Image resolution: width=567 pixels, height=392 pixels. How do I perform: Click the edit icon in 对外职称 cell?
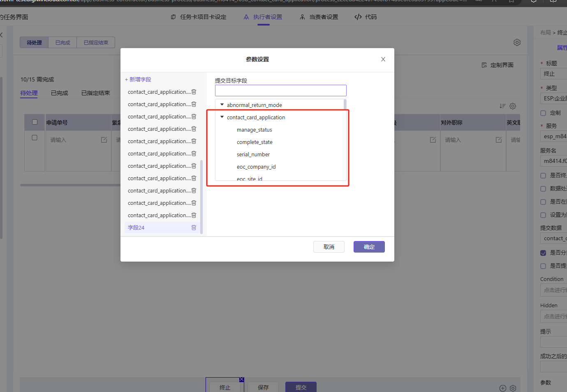499,140
